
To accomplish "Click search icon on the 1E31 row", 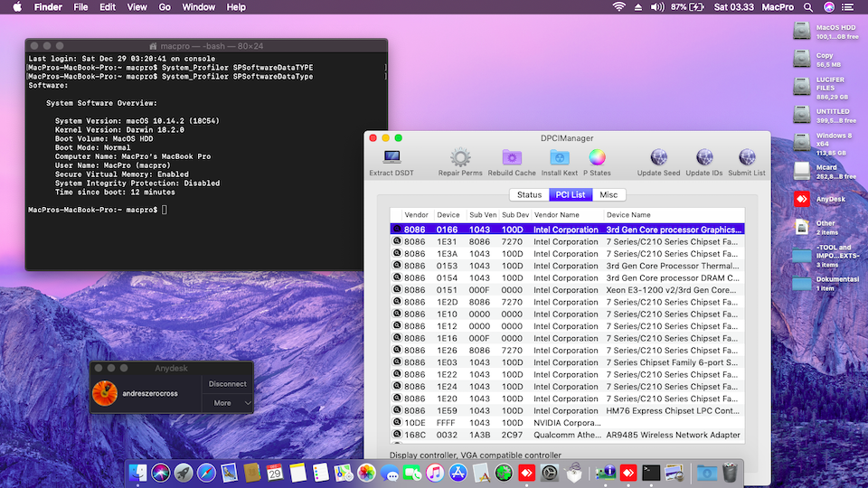I will [x=397, y=241].
